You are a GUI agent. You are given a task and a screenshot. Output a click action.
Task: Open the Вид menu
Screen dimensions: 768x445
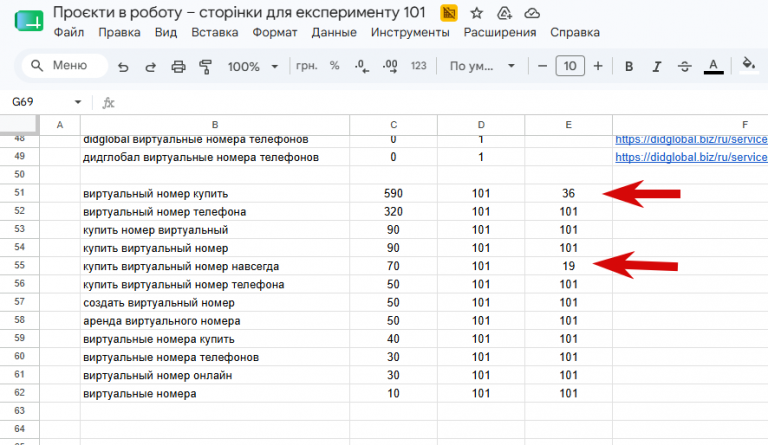166,32
